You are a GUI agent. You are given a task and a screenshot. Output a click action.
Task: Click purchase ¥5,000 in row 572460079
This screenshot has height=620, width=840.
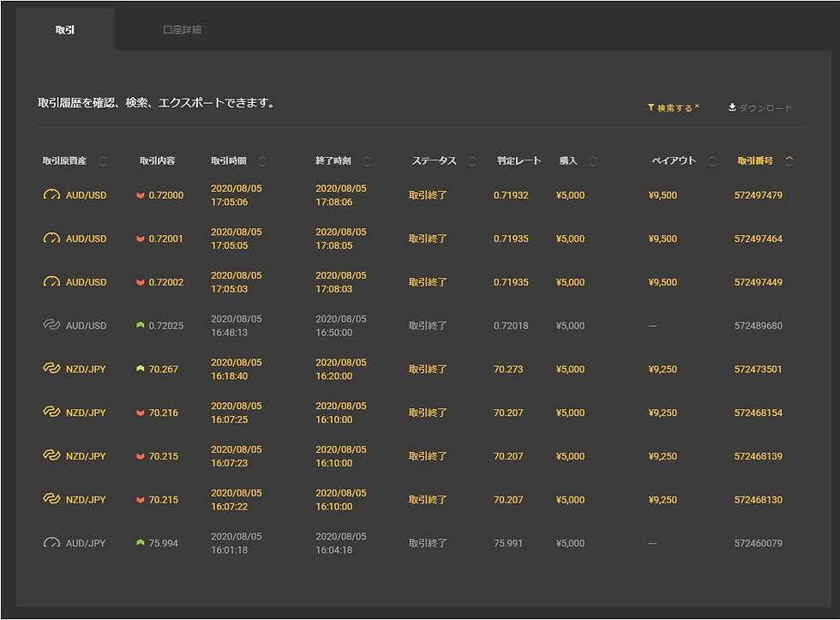pos(570,543)
